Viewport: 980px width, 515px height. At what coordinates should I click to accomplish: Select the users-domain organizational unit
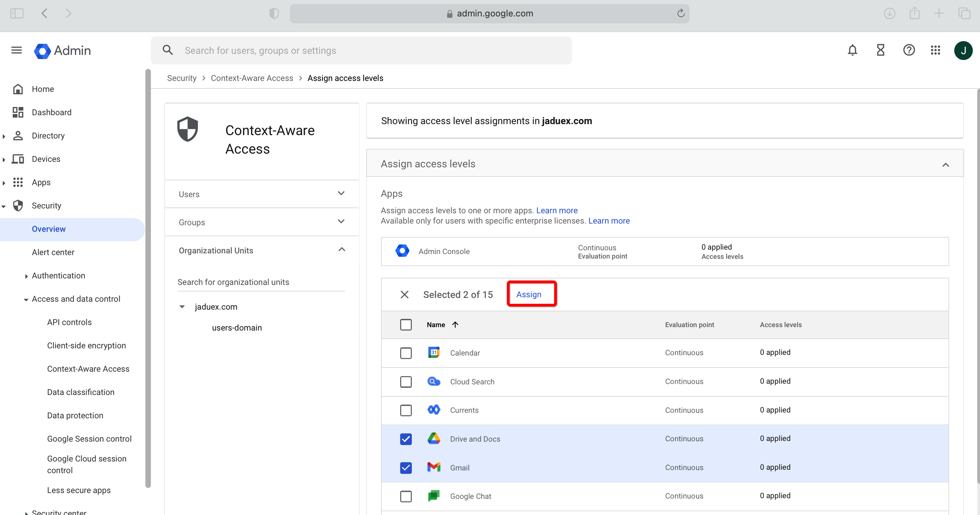pos(237,327)
